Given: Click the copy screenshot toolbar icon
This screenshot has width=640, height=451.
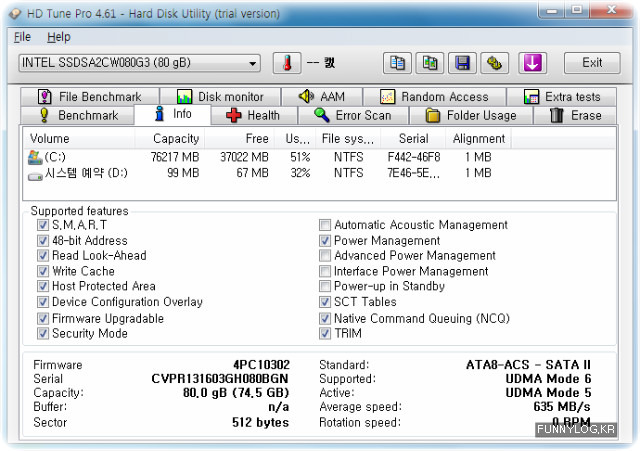Looking at the screenshot, I should point(430,63).
